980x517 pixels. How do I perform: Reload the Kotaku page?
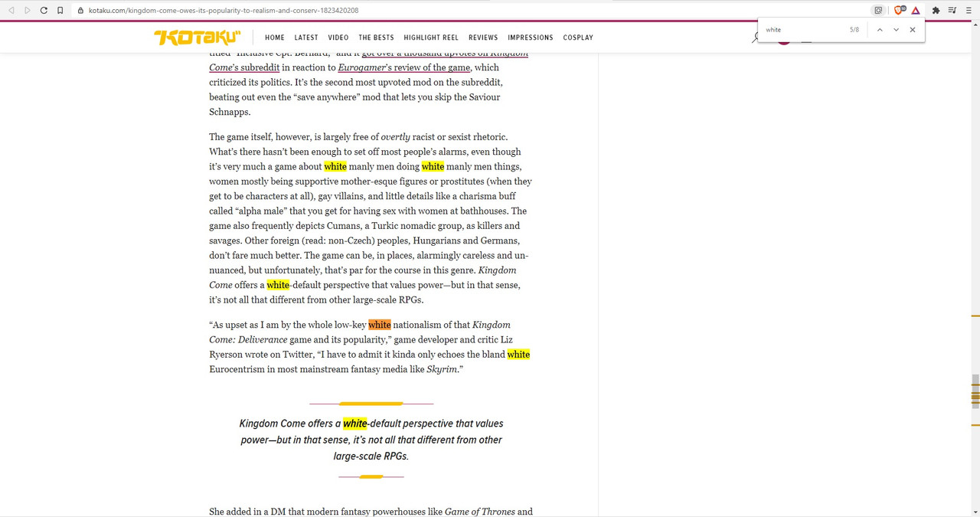click(x=44, y=10)
